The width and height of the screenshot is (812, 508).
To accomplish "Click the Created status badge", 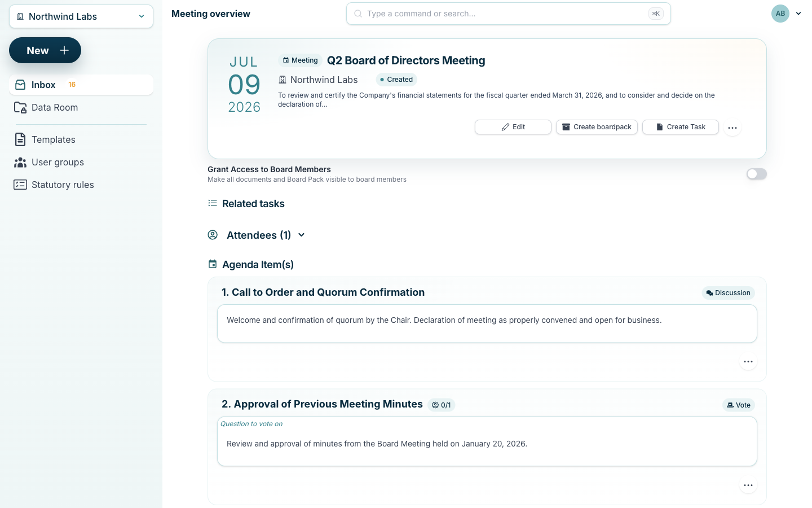I will coord(396,80).
